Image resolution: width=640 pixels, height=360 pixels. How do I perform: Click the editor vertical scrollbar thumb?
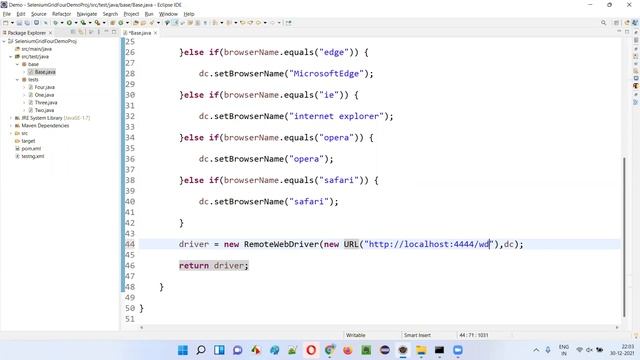click(x=624, y=237)
